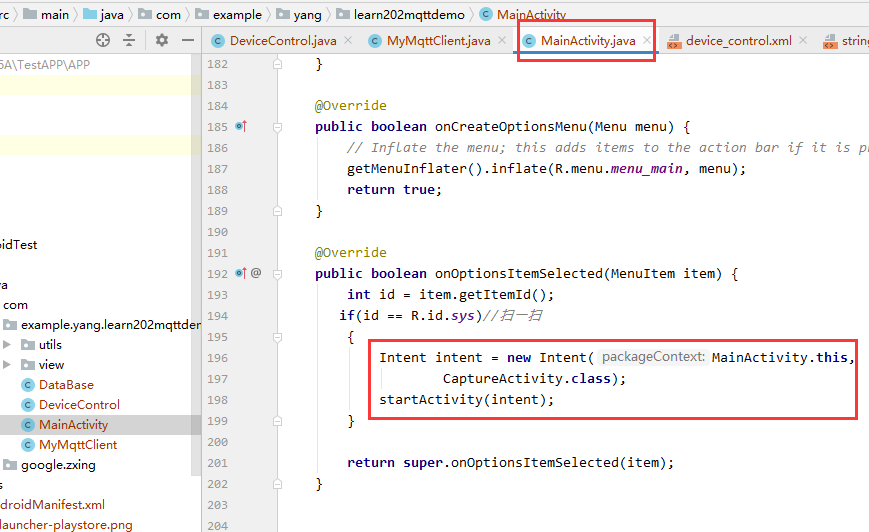Collapse onCreateOptionsMenu method at line 185

click(x=278, y=127)
